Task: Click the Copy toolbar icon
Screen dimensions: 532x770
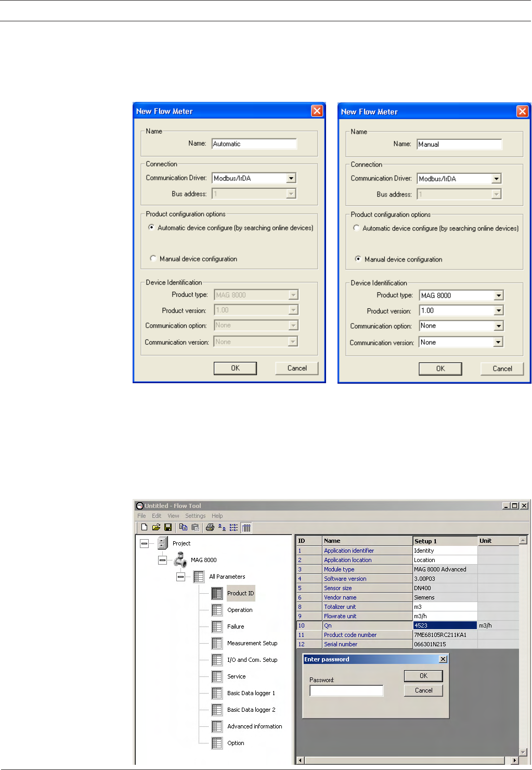Action: [x=183, y=527]
